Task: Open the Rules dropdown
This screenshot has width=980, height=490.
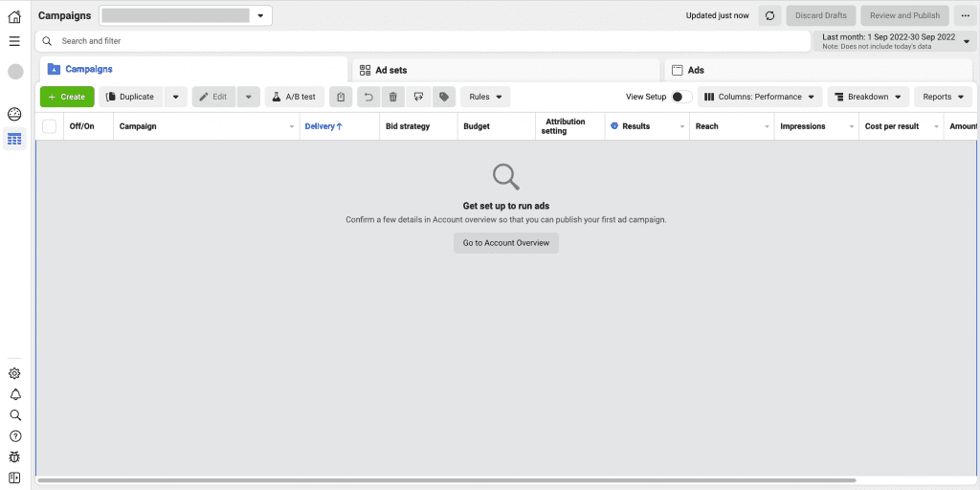Action: click(x=485, y=97)
